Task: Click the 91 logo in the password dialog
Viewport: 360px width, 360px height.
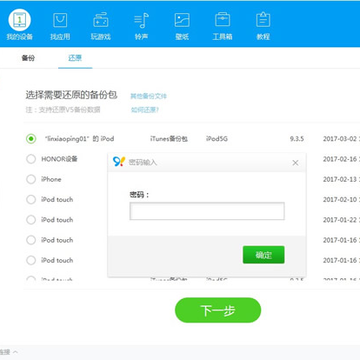Action: pos(119,162)
